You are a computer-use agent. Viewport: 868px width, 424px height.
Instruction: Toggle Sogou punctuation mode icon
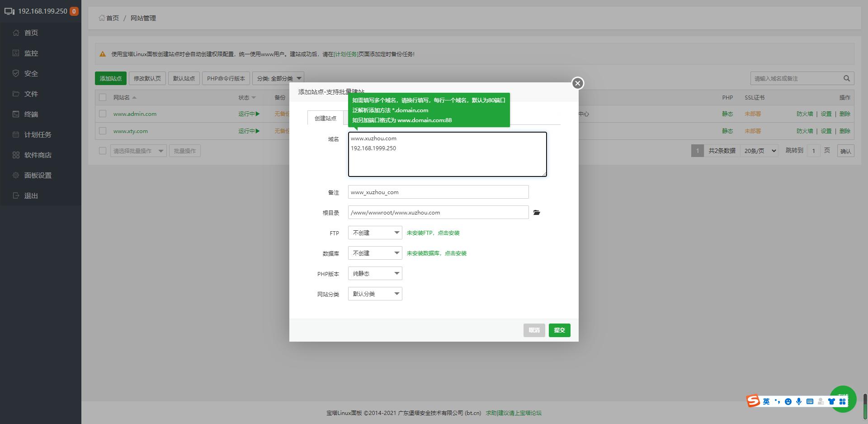tap(777, 401)
